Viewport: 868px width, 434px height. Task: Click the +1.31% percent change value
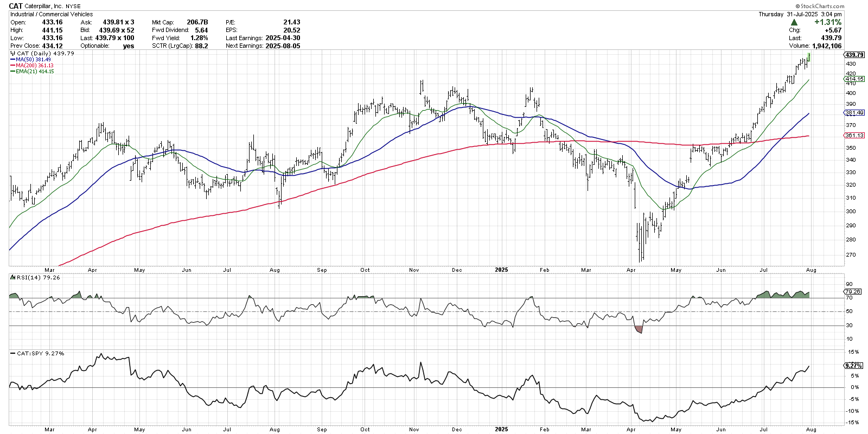(827, 22)
